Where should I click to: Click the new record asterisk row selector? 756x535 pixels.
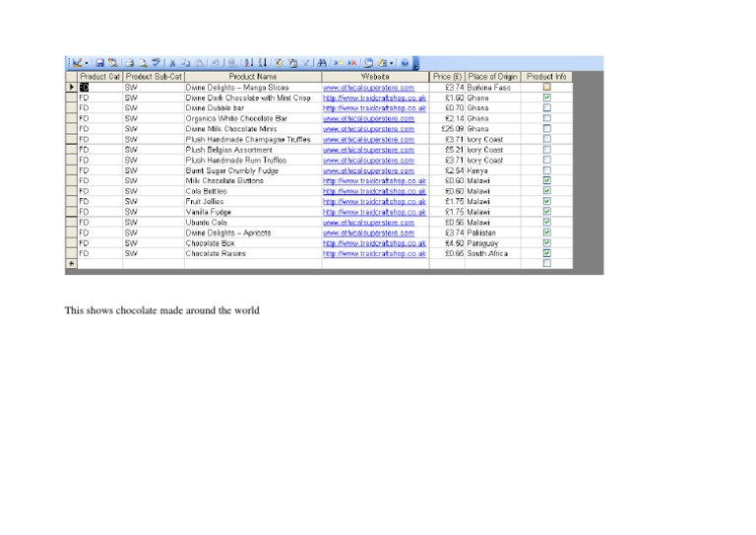tap(71, 263)
